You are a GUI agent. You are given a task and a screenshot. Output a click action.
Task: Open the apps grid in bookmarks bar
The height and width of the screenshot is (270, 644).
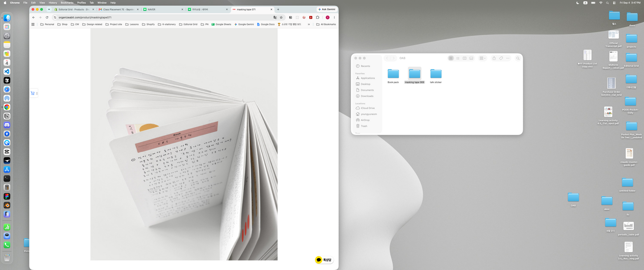(33, 24)
